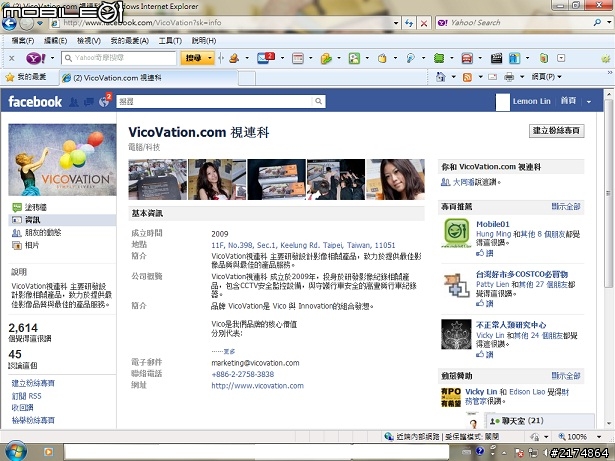The height and width of the screenshot is (461, 615).
Task: Click the Home icon in the command bar
Action: click(440, 77)
